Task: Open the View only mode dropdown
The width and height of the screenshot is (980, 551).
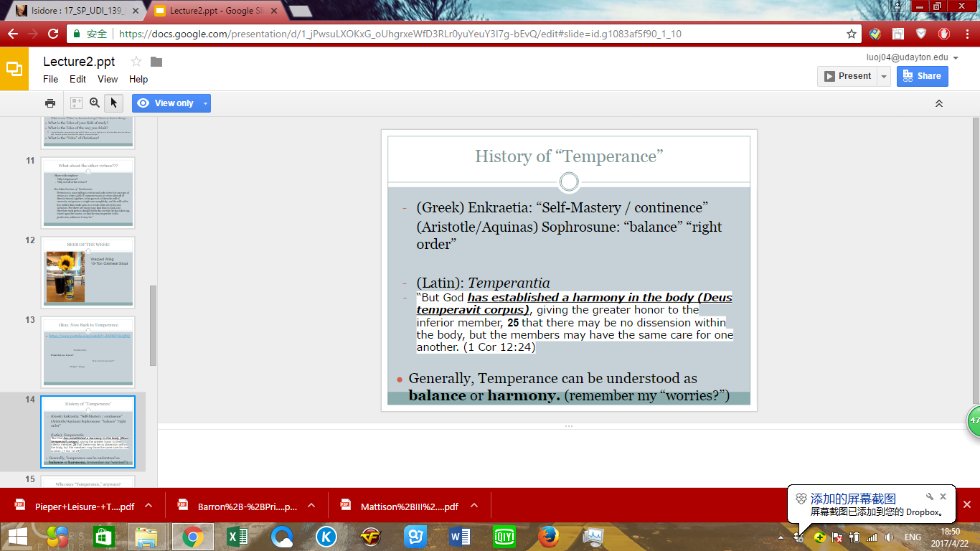Action: [206, 103]
